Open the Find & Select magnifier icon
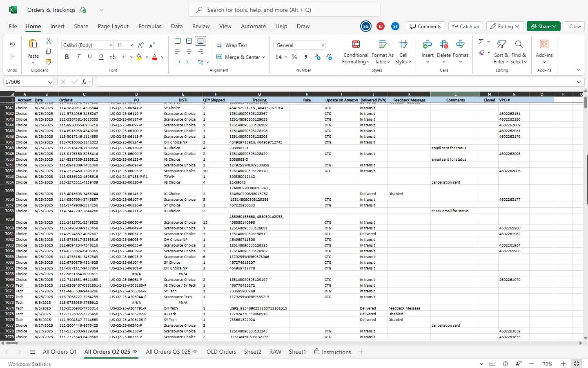Viewport: 588px width, 368px height. (519, 44)
